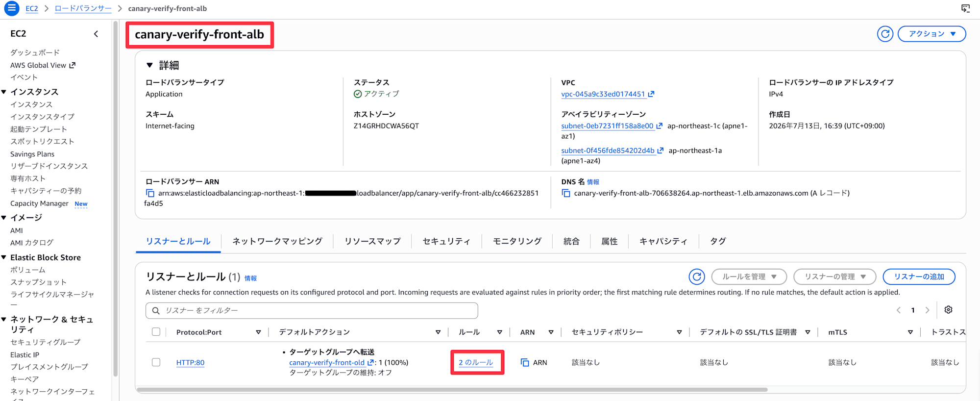This screenshot has height=401, width=980.
Task: Go to the next listeners page
Action: pyautogui.click(x=927, y=310)
